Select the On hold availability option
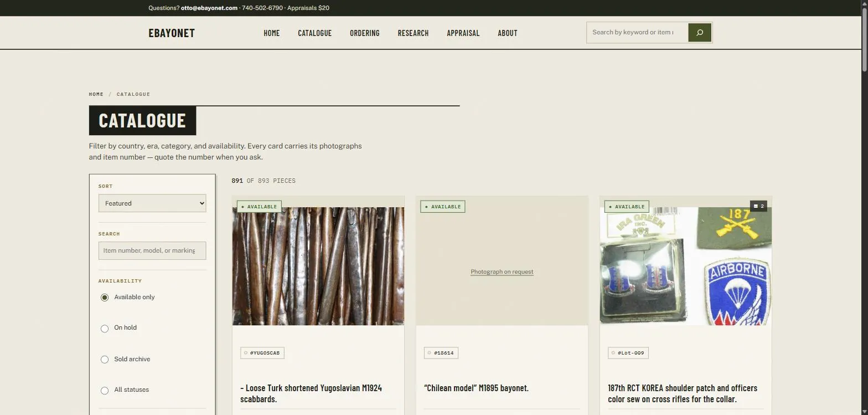 [105, 329]
